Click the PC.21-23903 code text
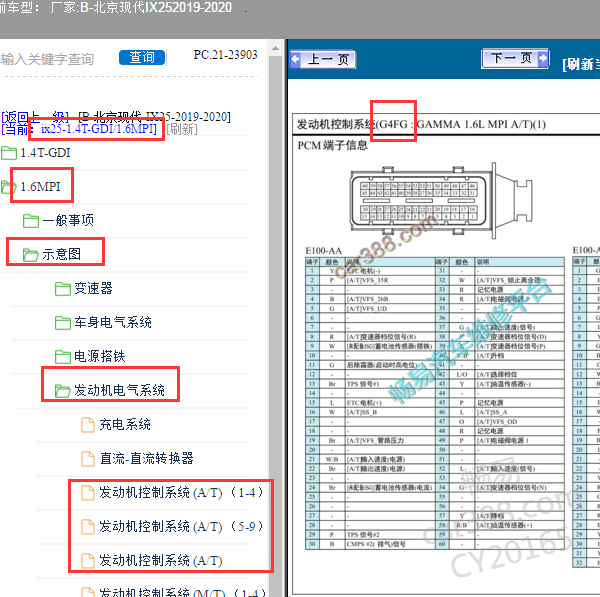 pyautogui.click(x=225, y=55)
